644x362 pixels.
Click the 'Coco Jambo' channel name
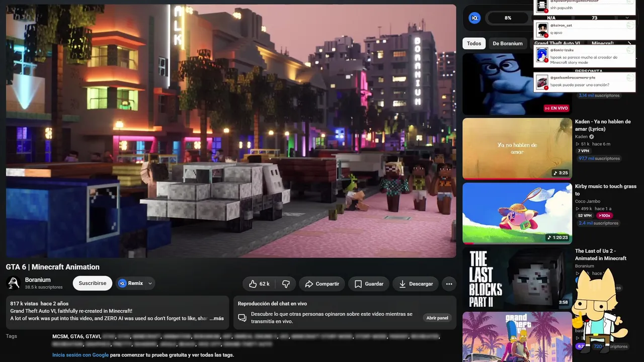click(588, 202)
